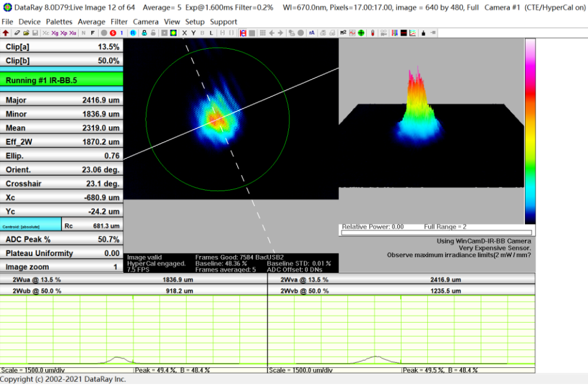Click the red up-arrow toolbar icon
The height and width of the screenshot is (387, 588).
(x=5, y=33)
